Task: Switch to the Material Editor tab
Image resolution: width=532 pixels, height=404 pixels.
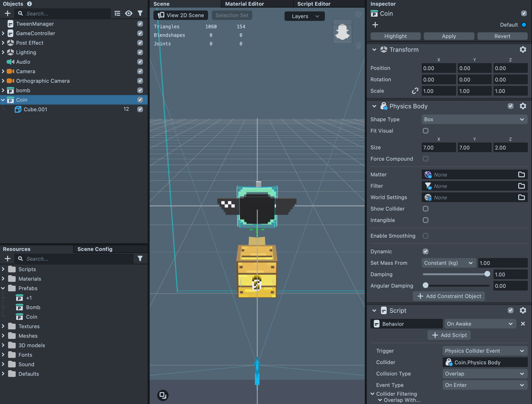Action: click(x=244, y=4)
